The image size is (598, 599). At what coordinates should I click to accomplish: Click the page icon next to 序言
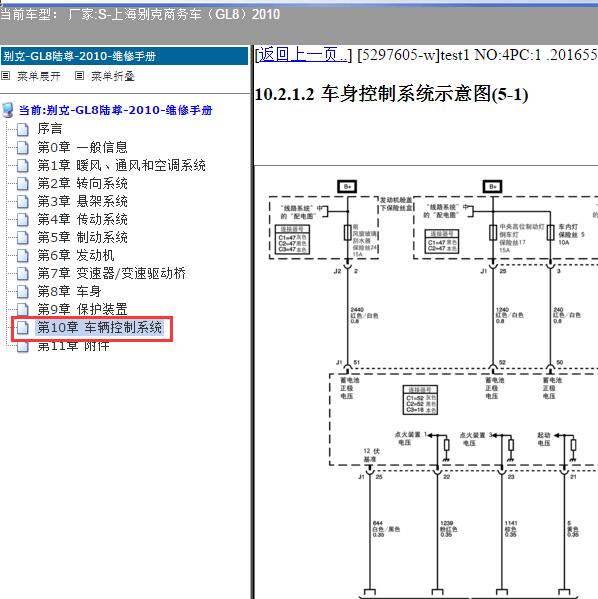(x=23, y=130)
